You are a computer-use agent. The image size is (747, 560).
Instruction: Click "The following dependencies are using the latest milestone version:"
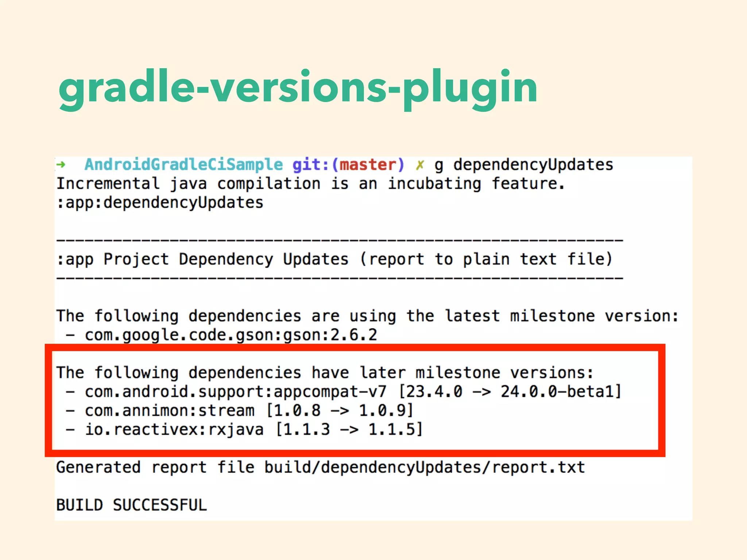coord(367,316)
